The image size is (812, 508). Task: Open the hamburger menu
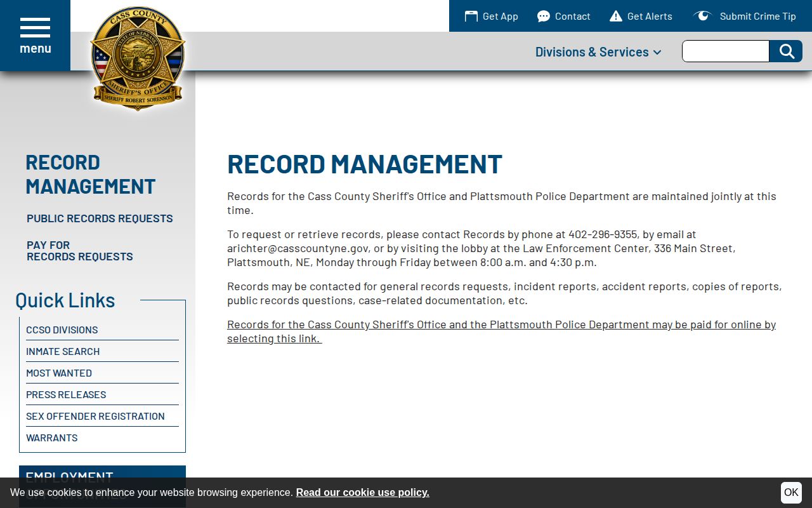35,36
